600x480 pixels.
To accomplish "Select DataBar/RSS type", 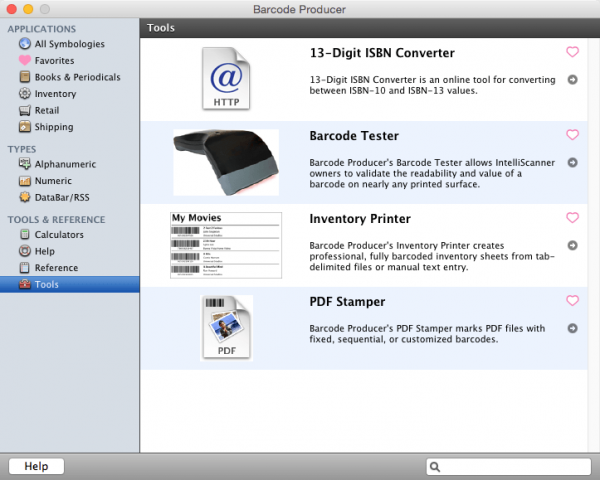I will click(x=70, y=197).
